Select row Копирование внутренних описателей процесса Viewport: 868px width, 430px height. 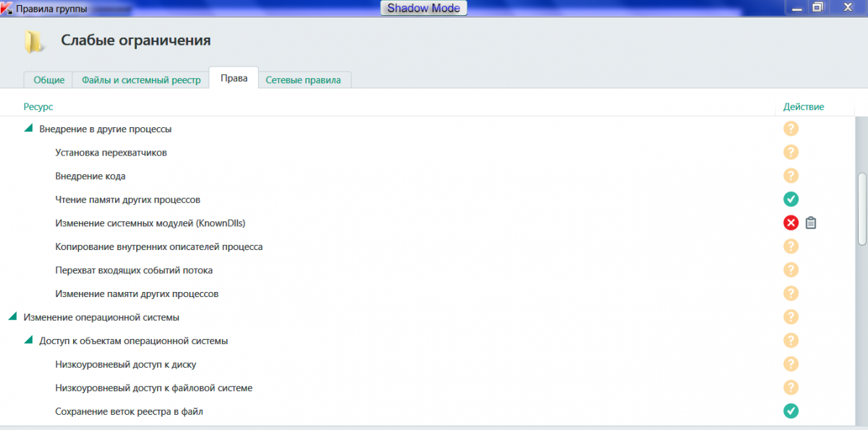click(427, 246)
